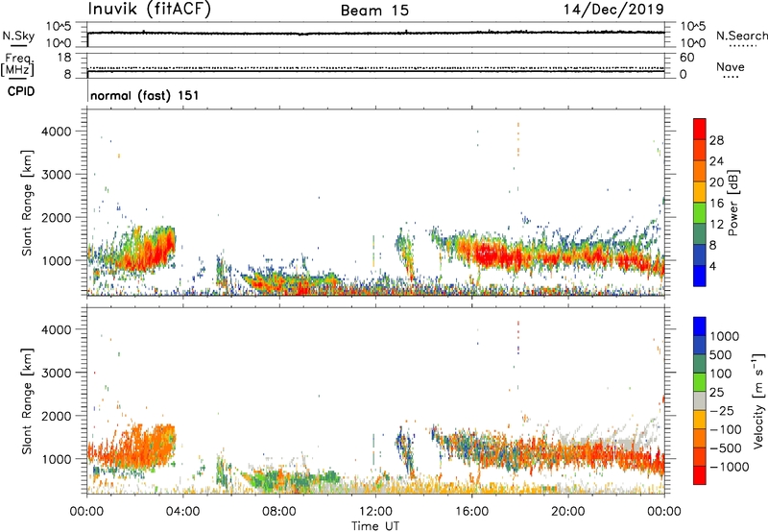Click the "12:00" time tick label
This screenshot has width=768, height=532.
[x=375, y=512]
